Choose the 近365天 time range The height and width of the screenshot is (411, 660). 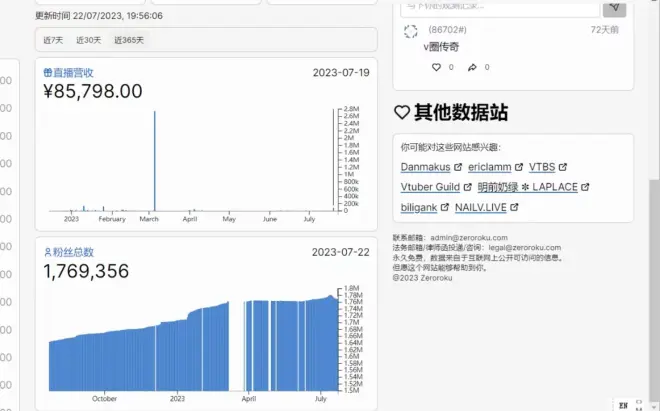128,40
